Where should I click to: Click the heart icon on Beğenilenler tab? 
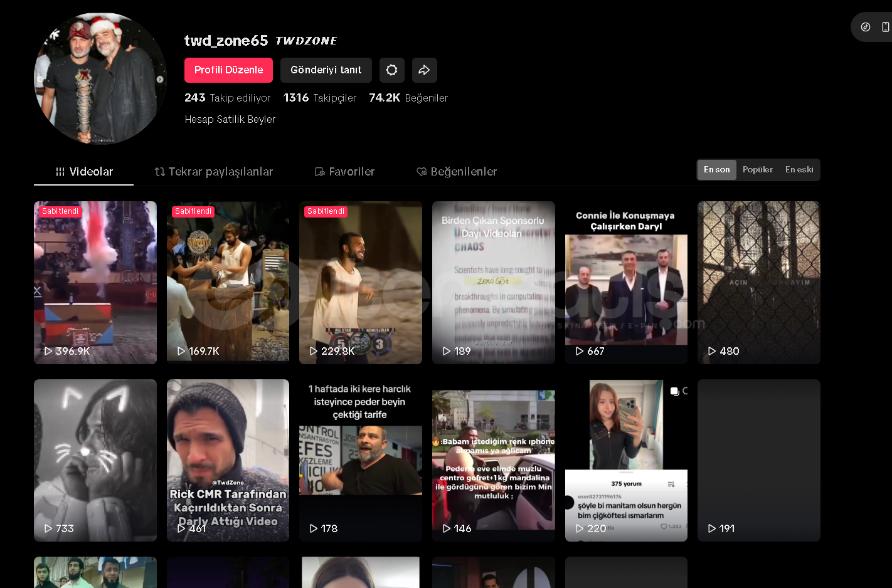[x=422, y=172]
